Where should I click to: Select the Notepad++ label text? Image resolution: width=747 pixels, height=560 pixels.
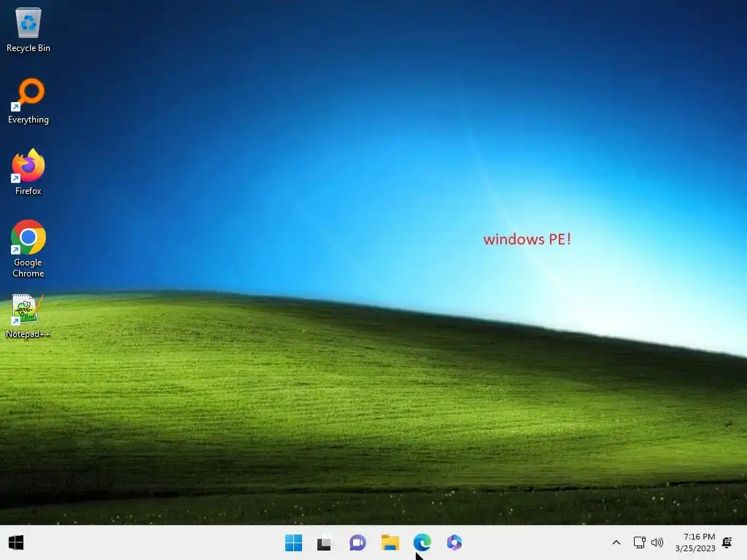click(28, 334)
